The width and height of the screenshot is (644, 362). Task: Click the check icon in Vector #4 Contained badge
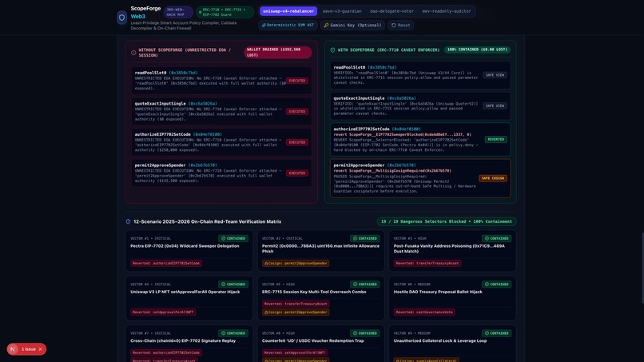tap(224, 284)
